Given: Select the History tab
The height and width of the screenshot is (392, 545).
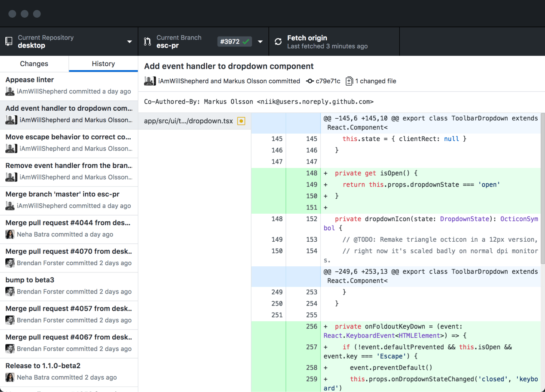Looking at the screenshot, I should (x=103, y=63).
